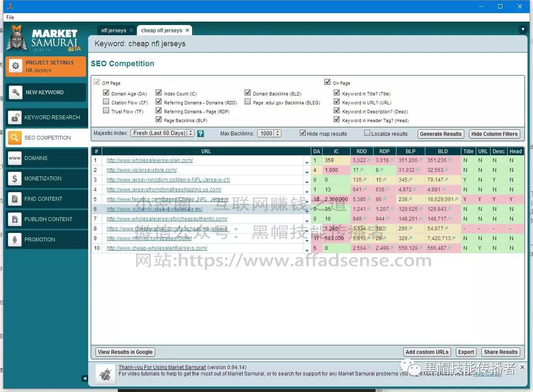This screenshot has height=392, width=533.
Task: Click Hide Column Filters button
Action: point(494,134)
